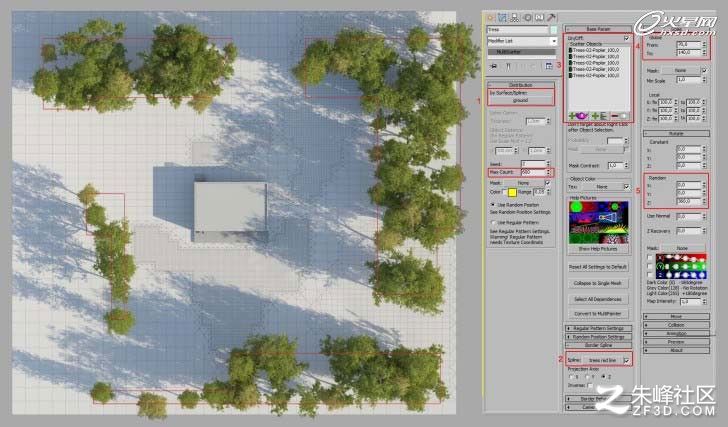Screen dimensions: 728x427
Task: Click the Select All Dependencies button
Action: coord(598,299)
